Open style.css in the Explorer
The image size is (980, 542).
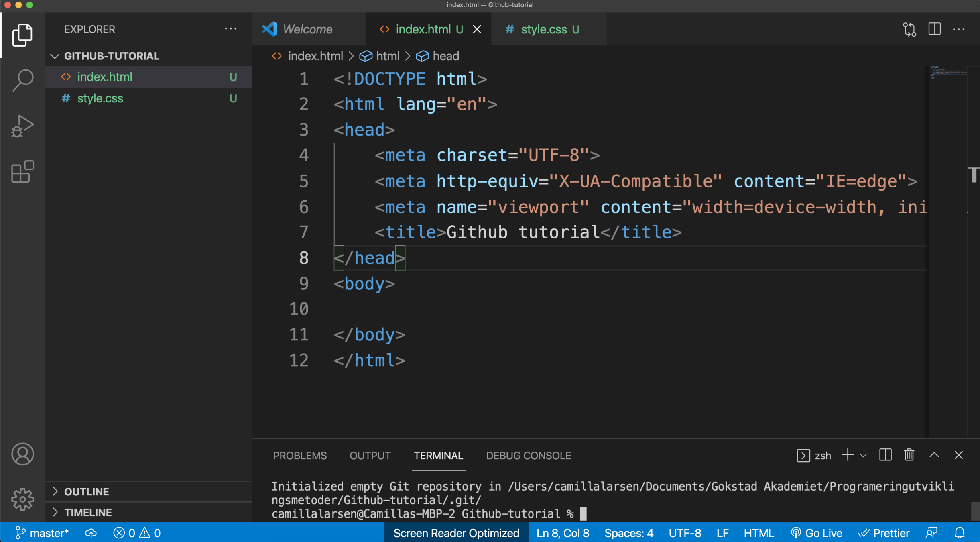click(x=100, y=98)
